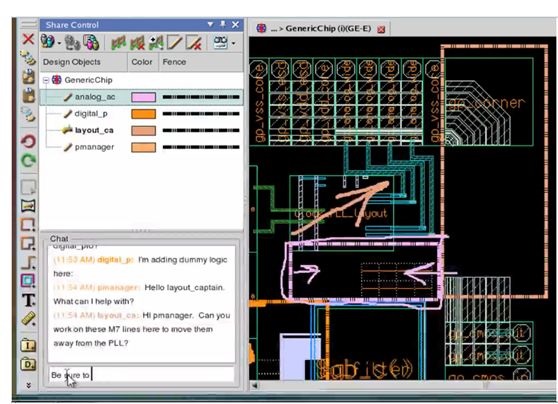Click the undo red arrow icon
Image resolution: width=558 pixels, height=404 pixels.
click(28, 141)
